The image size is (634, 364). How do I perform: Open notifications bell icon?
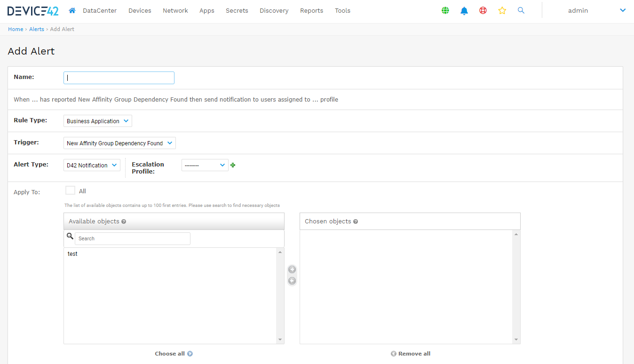point(464,10)
